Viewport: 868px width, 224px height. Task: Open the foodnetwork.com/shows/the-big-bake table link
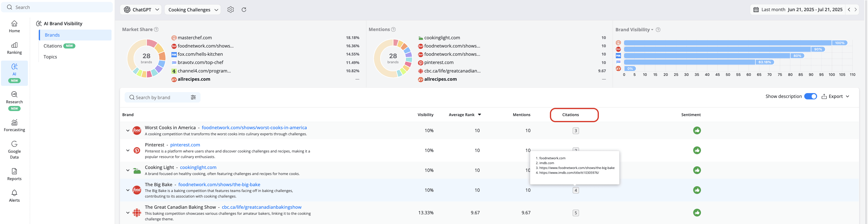pos(219,184)
